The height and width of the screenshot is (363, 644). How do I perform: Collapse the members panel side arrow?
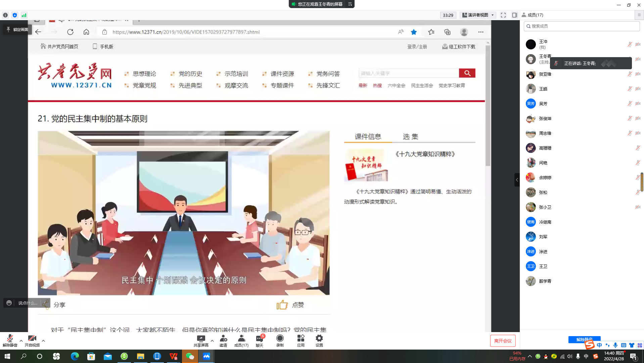pyautogui.click(x=517, y=180)
